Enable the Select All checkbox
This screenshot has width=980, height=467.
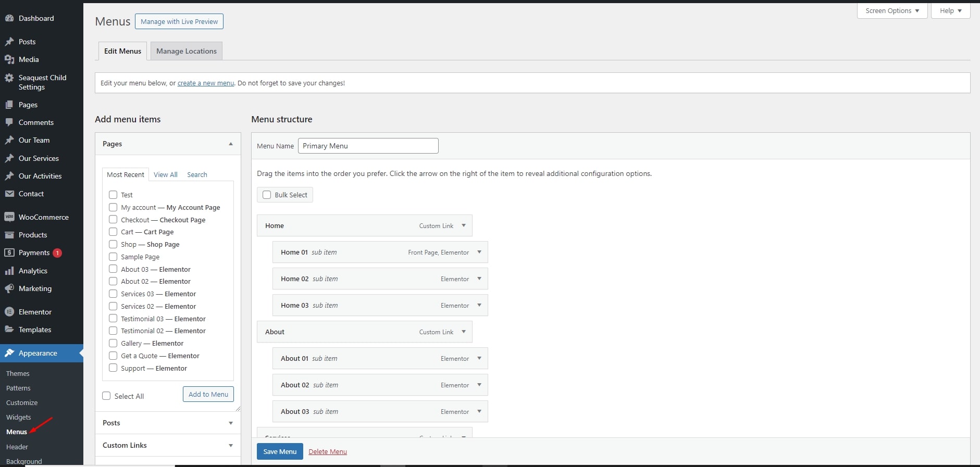click(107, 396)
